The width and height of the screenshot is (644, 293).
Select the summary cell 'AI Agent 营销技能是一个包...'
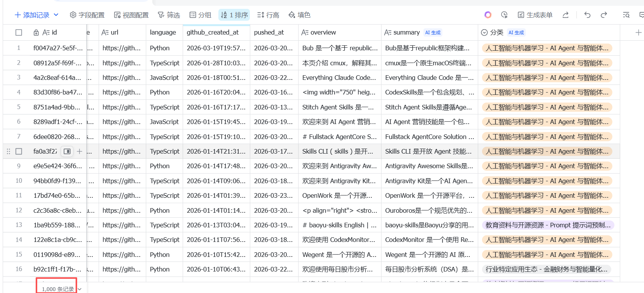[429, 122]
